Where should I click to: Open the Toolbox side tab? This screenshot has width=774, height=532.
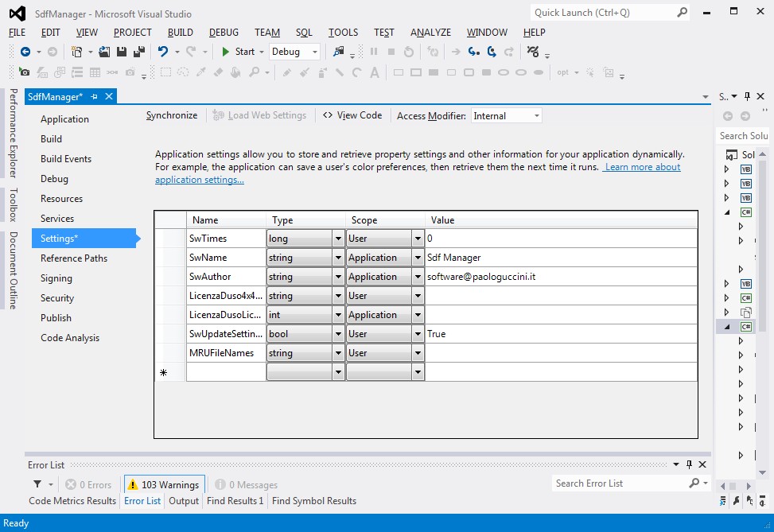tap(14, 204)
